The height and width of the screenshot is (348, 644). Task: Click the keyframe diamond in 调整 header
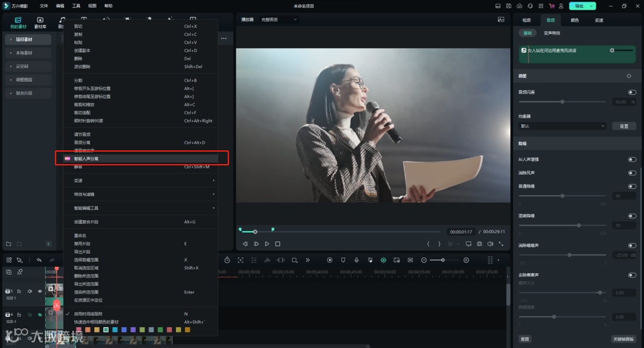629,76
